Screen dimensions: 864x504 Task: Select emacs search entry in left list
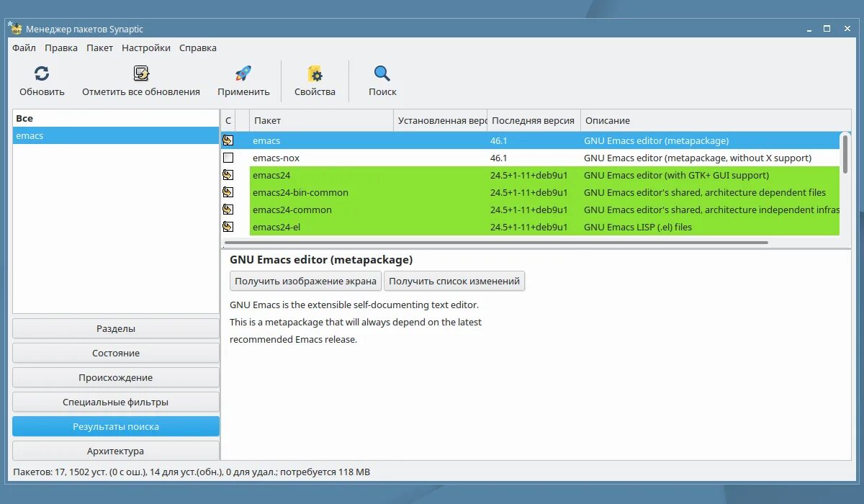point(116,135)
